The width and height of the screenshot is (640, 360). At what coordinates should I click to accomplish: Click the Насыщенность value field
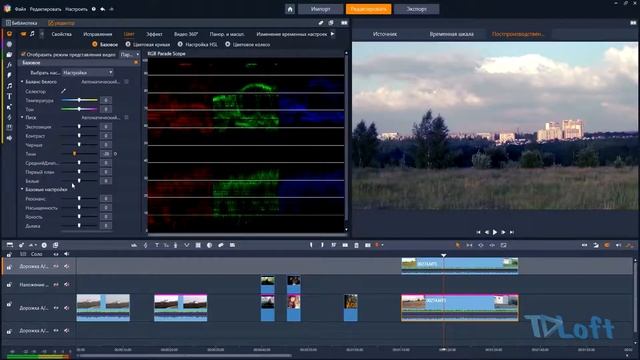(x=106, y=208)
